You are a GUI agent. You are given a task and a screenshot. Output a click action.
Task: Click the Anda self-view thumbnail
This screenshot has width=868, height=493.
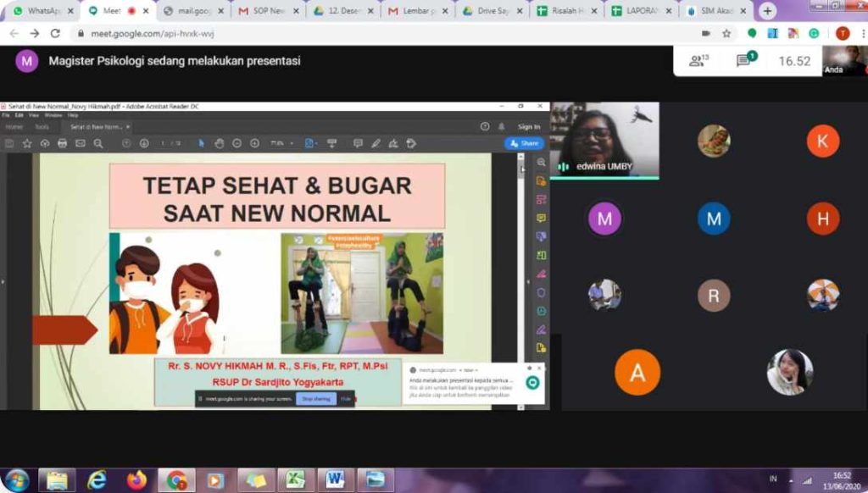coord(845,60)
